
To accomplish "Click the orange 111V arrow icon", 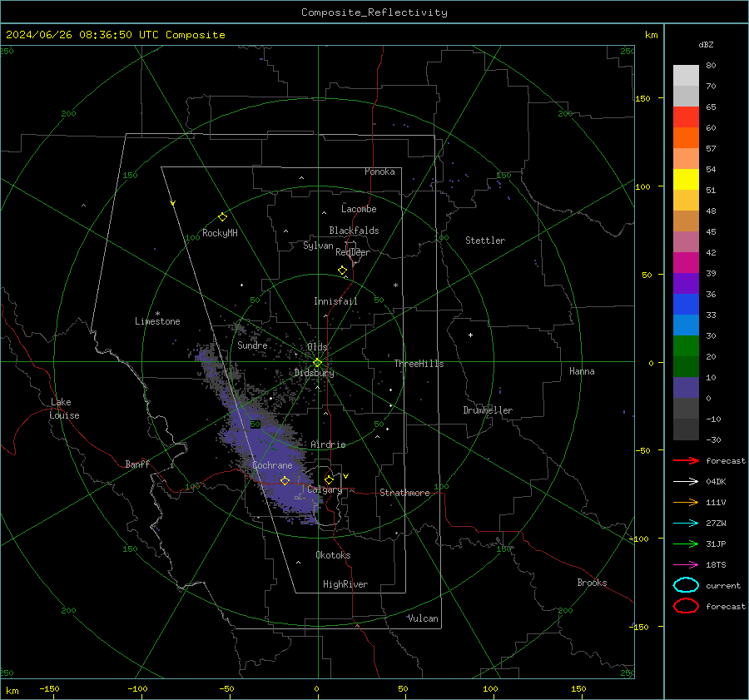I will click(x=686, y=502).
